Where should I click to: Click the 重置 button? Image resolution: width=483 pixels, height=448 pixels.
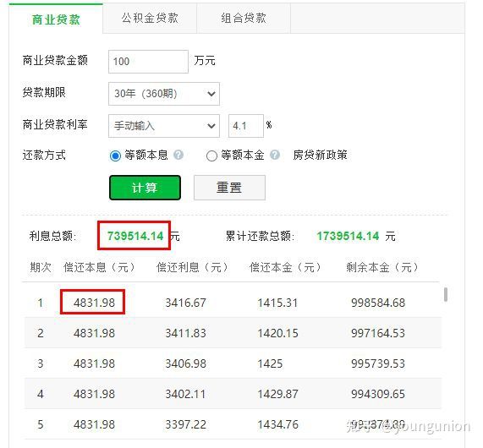pos(229,188)
